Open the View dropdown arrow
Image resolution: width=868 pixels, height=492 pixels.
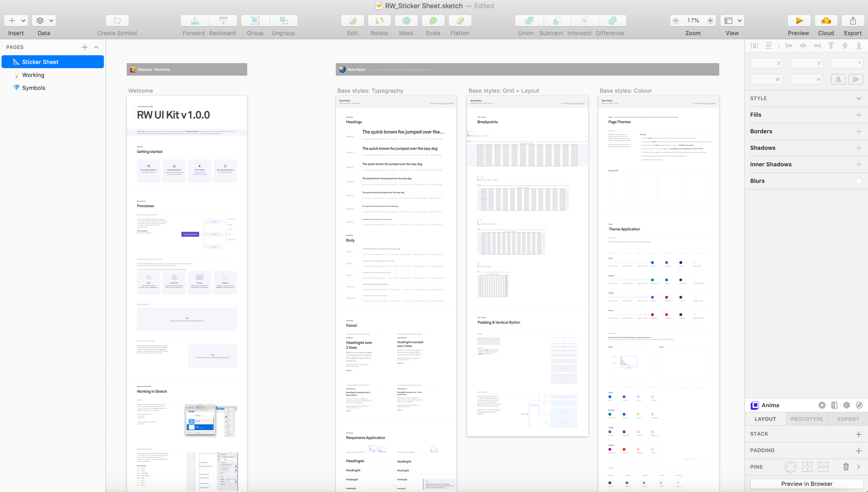(x=740, y=21)
